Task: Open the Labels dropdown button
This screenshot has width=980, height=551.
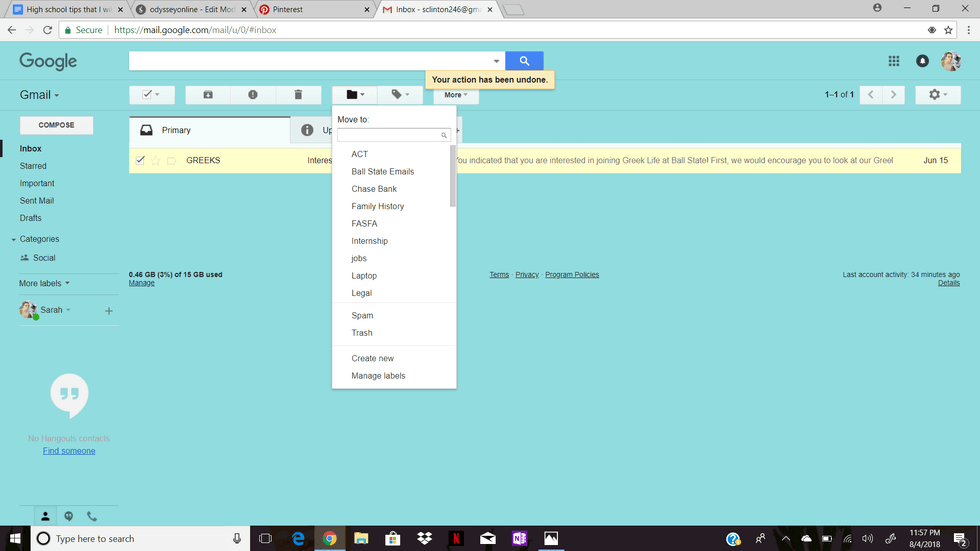Action: coord(400,95)
